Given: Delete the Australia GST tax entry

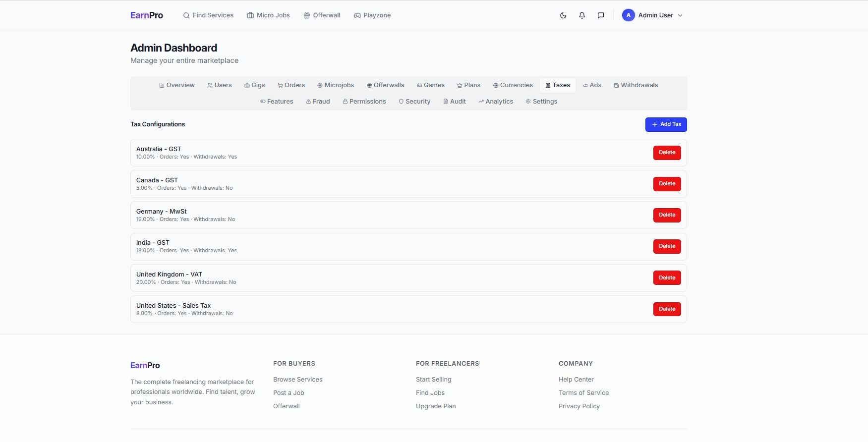Looking at the screenshot, I should [667, 153].
